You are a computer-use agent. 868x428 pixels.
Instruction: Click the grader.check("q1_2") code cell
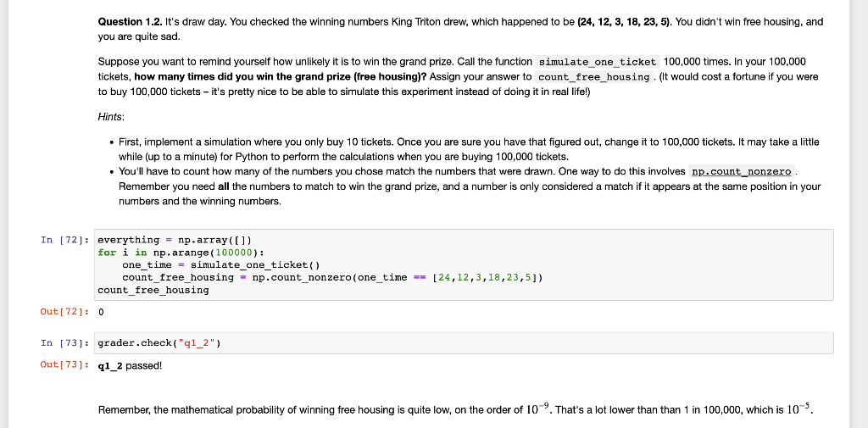[464, 342]
